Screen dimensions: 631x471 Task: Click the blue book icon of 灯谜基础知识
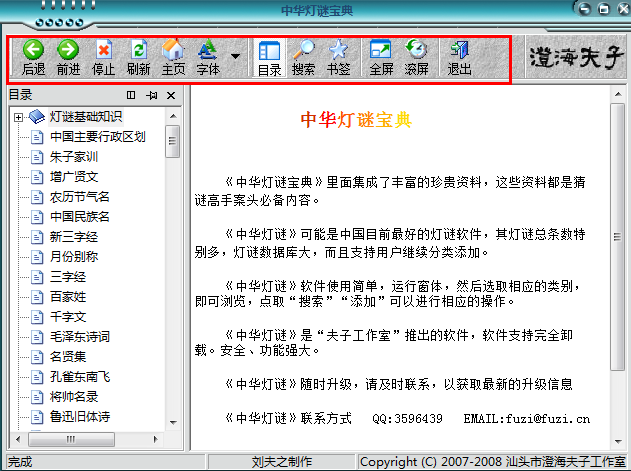[x=37, y=117]
